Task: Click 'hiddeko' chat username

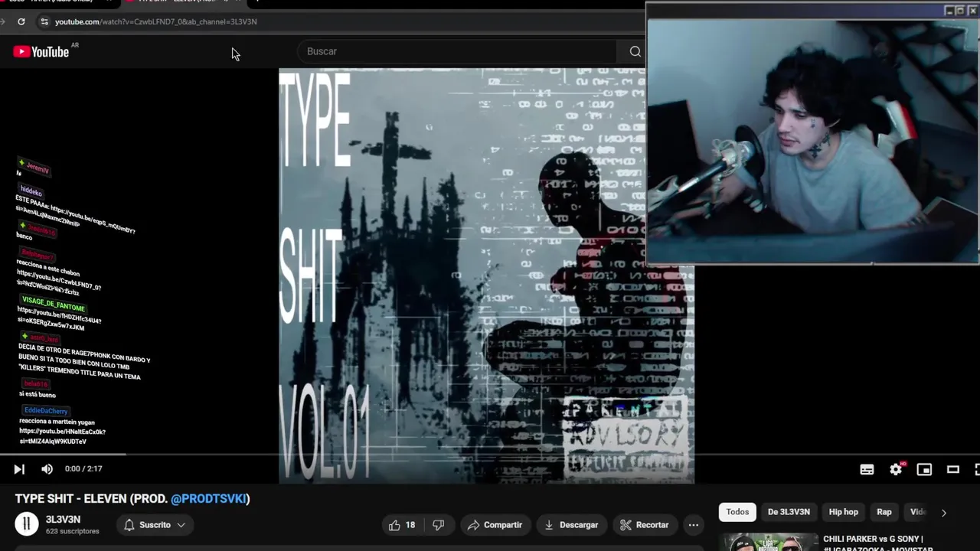Action: tap(31, 191)
